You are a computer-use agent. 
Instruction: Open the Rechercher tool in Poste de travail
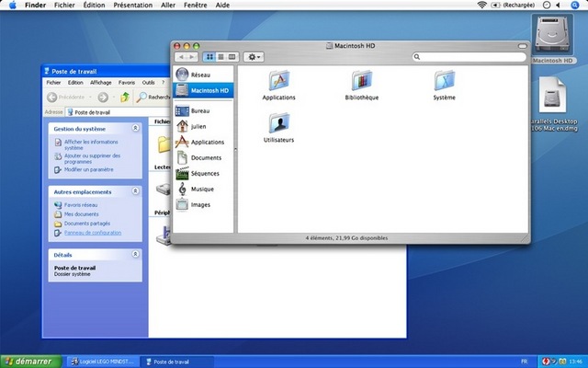(x=153, y=98)
